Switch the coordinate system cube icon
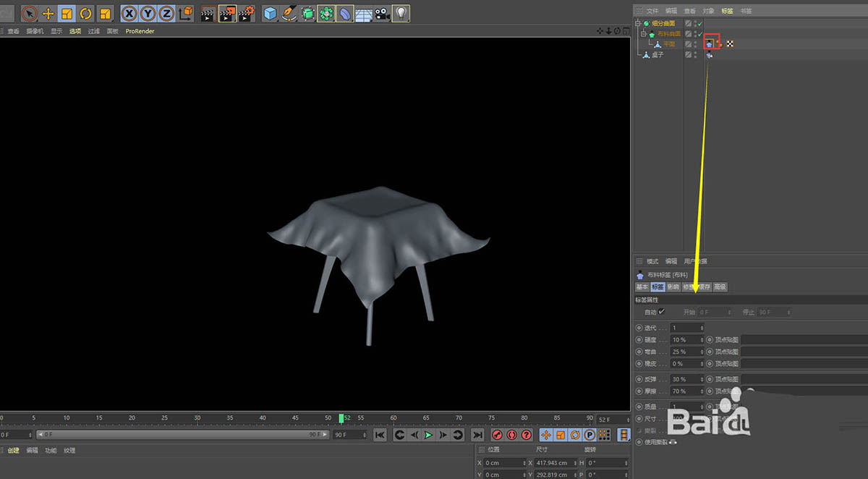This screenshot has height=479, width=868. [186, 13]
